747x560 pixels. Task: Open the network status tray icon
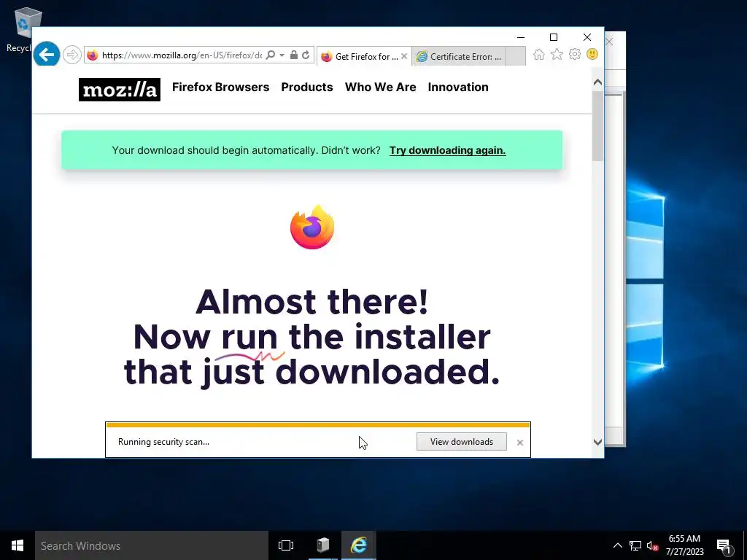635,545
